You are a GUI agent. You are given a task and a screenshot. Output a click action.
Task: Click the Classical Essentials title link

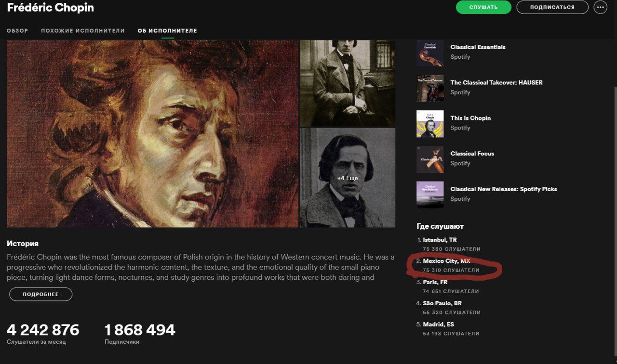coord(478,47)
